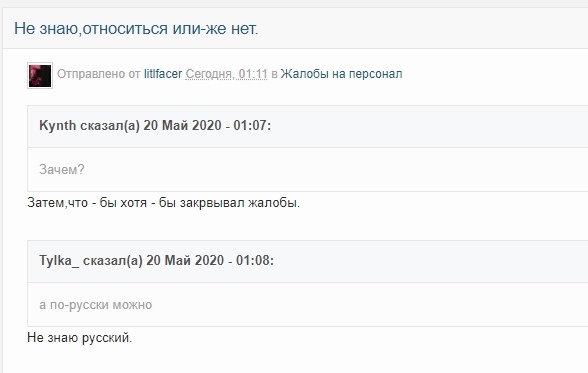The image size is (588, 373).
Task: Click the "20 Май 2020 - 01:08" quote date
Action: click(208, 260)
